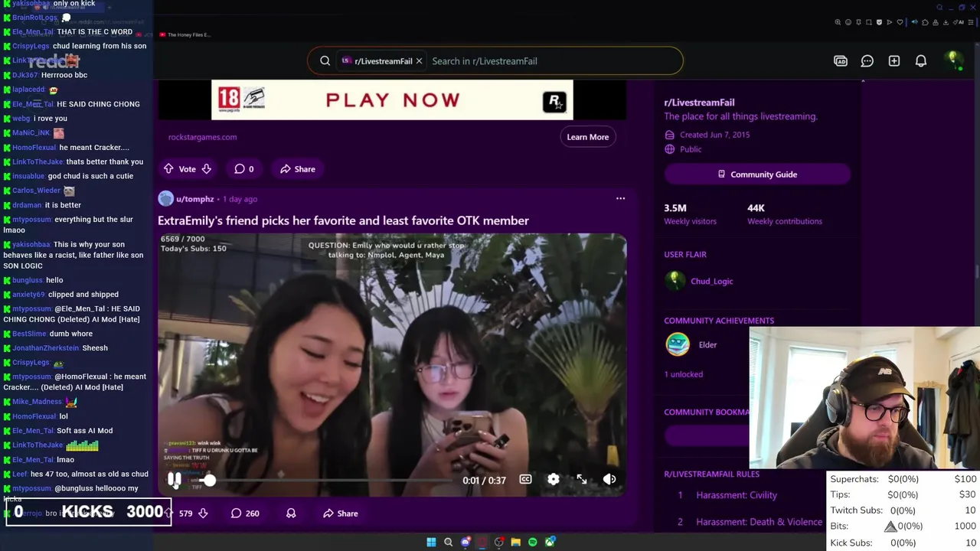
Task: Click the page scrollbar on the right edge
Action: pyautogui.click(x=976, y=272)
